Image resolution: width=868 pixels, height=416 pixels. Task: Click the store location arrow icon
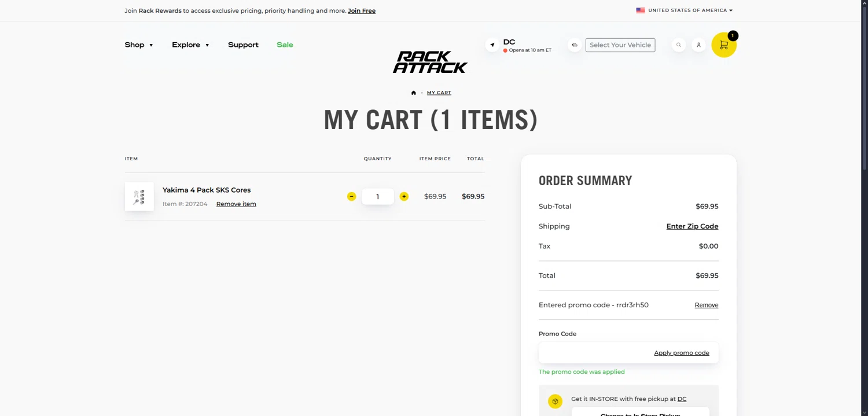[492, 45]
